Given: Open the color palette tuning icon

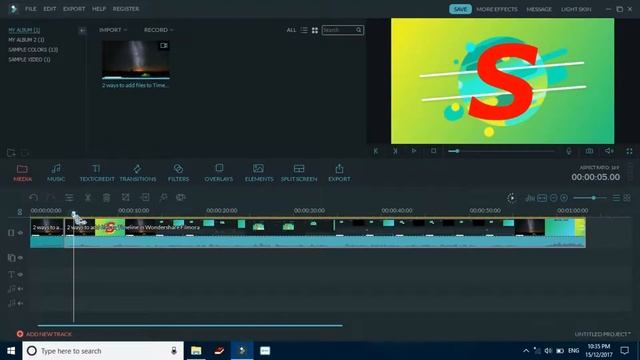Looking at the screenshot, I should pos(181,198).
